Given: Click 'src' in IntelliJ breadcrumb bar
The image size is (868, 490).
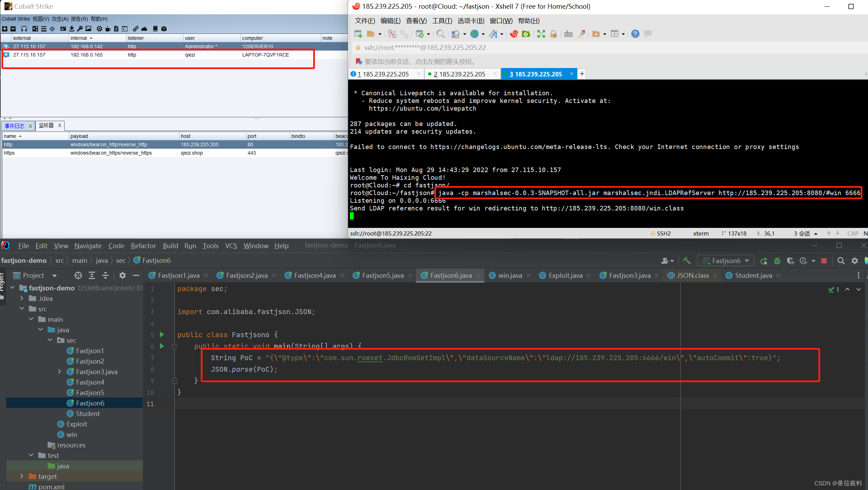Looking at the screenshot, I should [x=60, y=260].
